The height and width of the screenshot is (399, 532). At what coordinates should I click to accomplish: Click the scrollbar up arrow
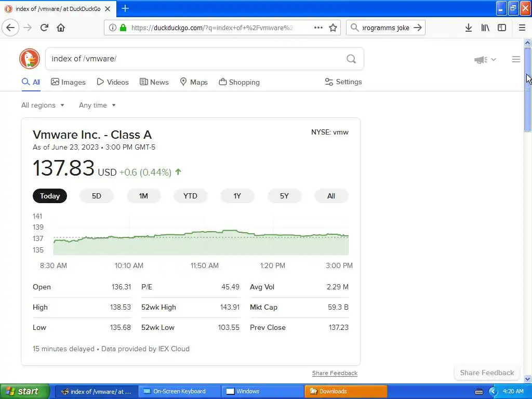coord(527,43)
